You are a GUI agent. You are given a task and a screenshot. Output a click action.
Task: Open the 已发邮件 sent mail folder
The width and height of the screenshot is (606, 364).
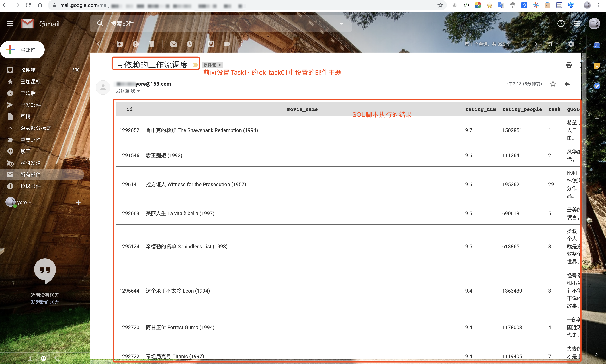click(30, 105)
